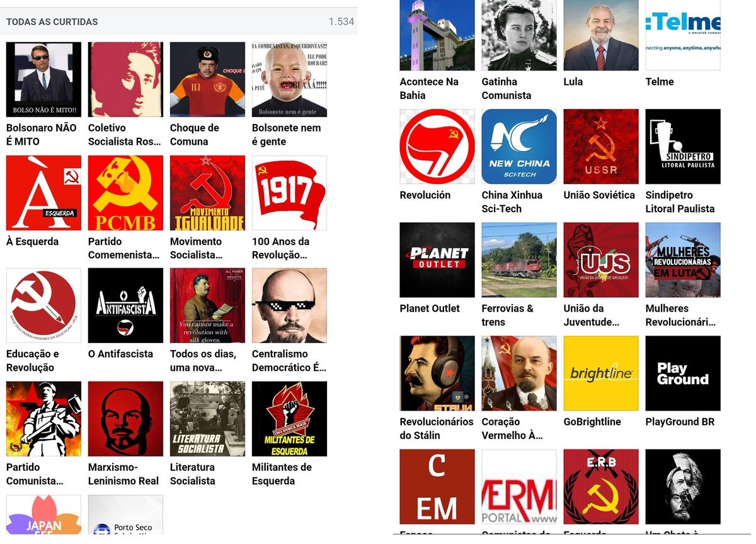
Task: Open the New China Sci-Tech logo
Action: 519,147
